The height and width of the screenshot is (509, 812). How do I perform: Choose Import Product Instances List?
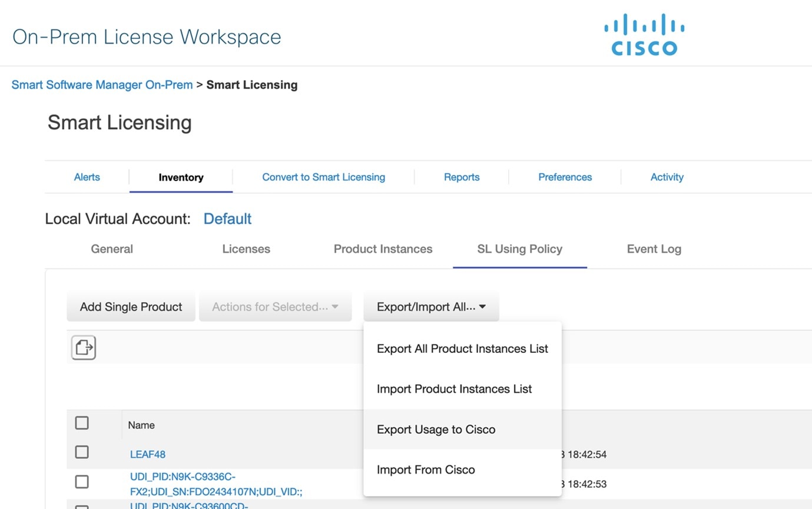click(462, 389)
